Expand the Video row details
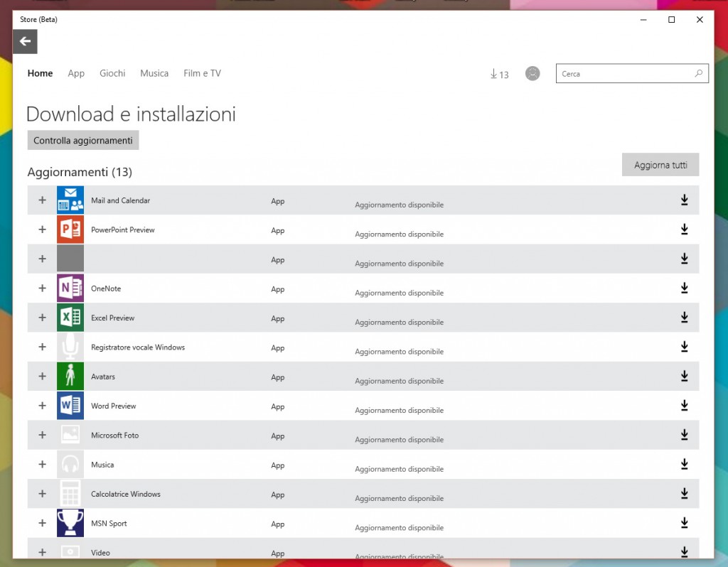The height and width of the screenshot is (567, 728). tap(42, 552)
